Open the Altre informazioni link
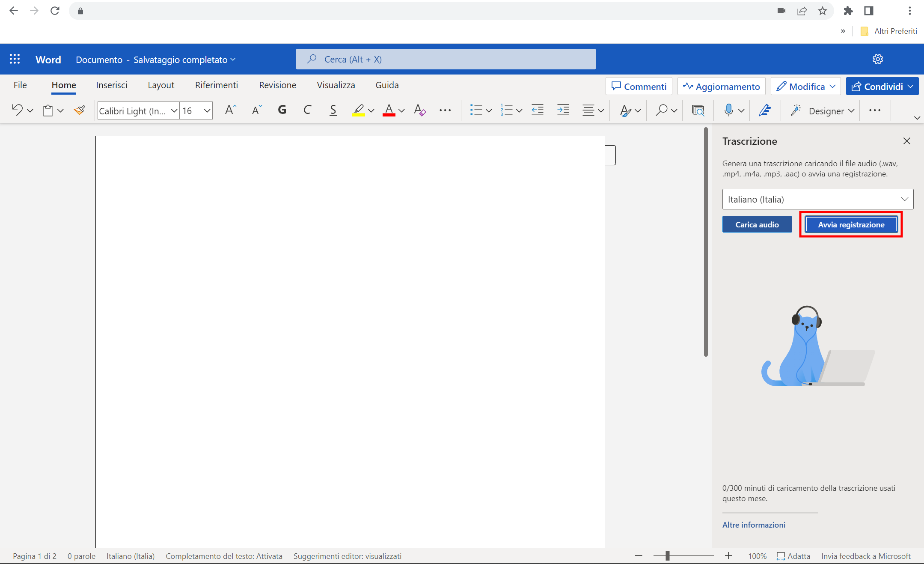This screenshot has width=924, height=564. pos(754,525)
